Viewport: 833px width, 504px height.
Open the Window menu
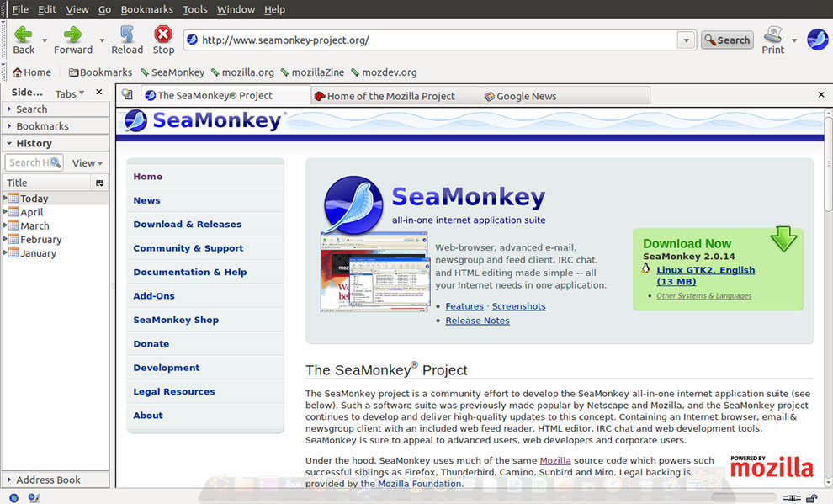[x=236, y=9]
